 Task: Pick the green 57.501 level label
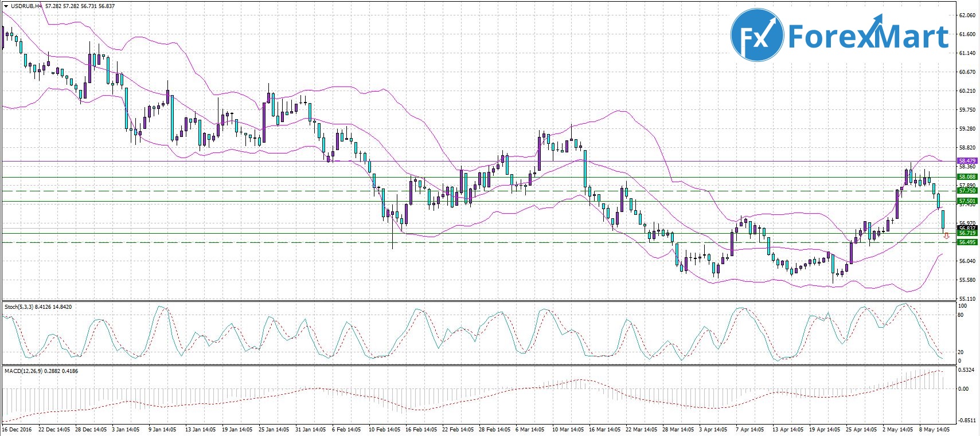pos(967,201)
